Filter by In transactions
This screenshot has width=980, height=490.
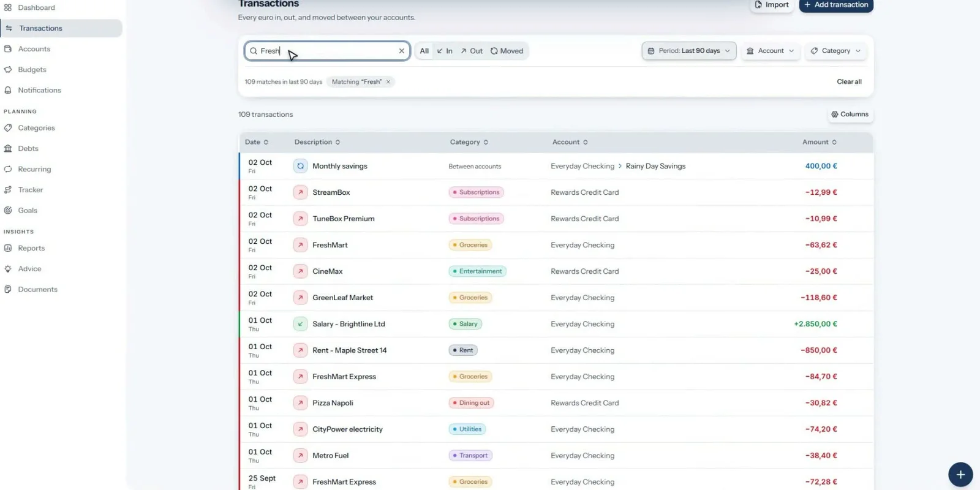[445, 51]
